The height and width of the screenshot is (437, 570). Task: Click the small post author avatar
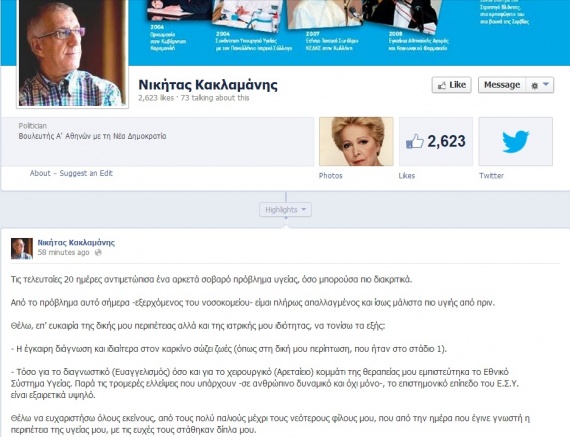22,249
